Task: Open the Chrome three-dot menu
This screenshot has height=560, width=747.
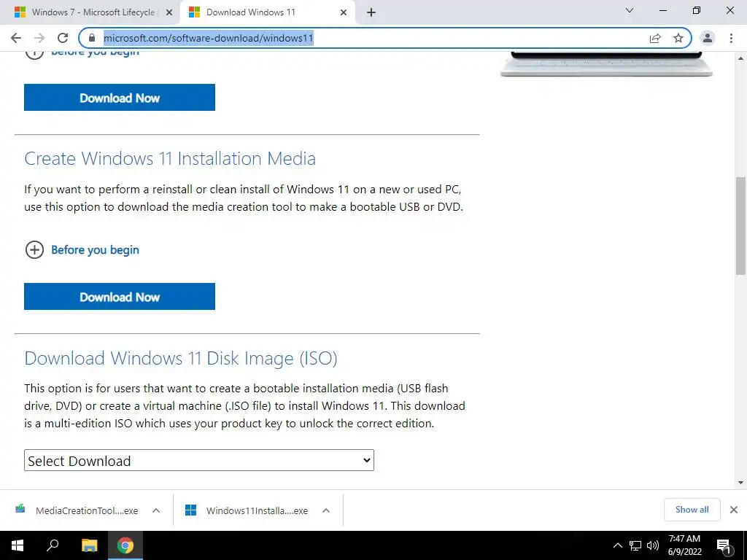Action: point(731,38)
